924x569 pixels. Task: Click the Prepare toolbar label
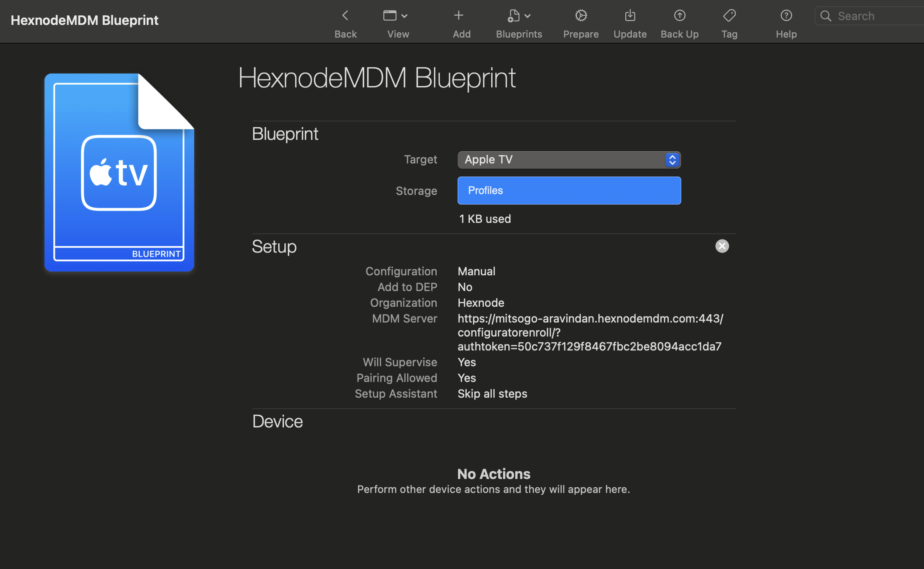581,34
